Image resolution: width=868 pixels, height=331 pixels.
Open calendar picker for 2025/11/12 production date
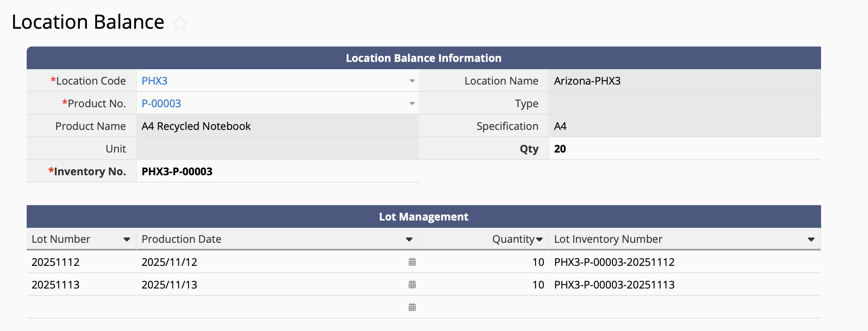tap(412, 262)
